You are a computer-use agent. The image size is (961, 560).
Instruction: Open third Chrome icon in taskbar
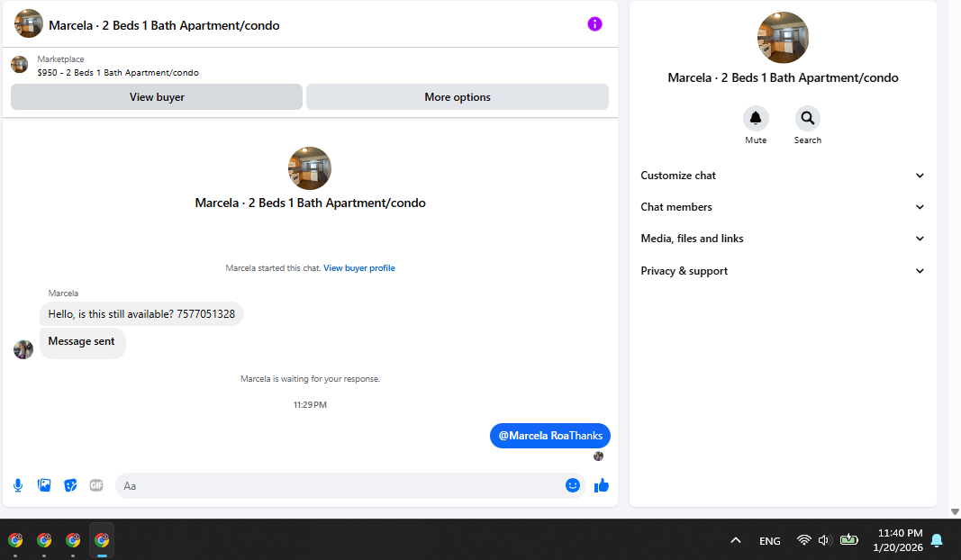(x=73, y=540)
